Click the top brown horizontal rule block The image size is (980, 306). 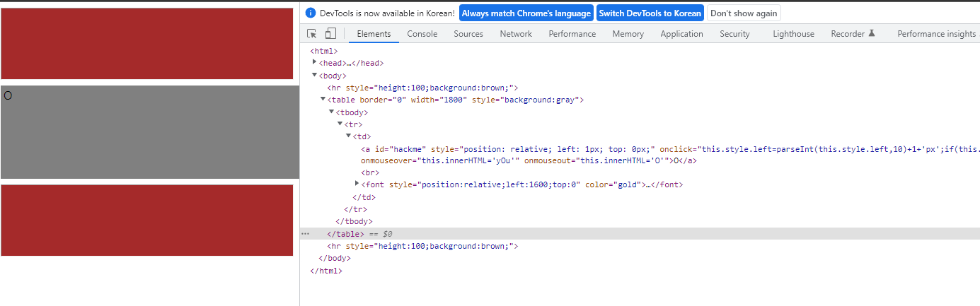coord(146,43)
